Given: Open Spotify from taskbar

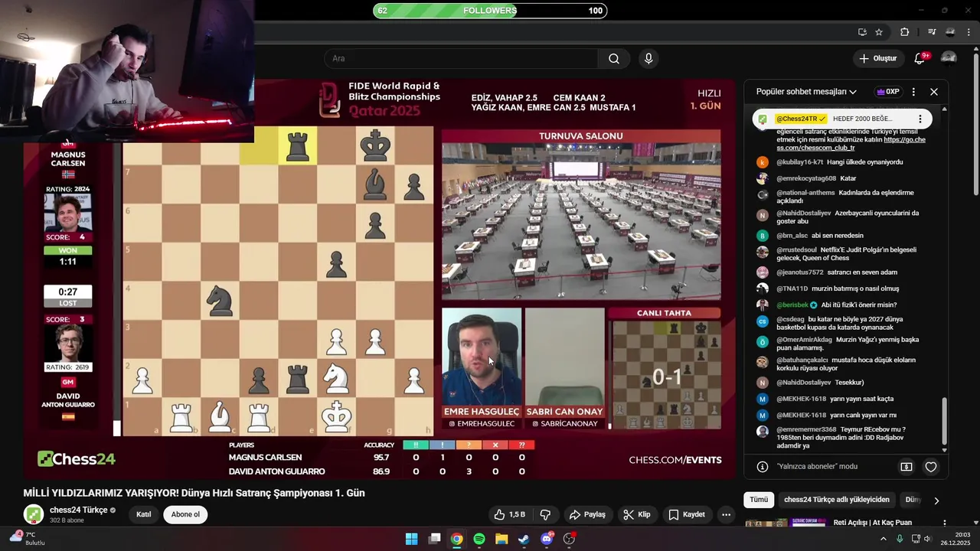Looking at the screenshot, I should pos(479,539).
